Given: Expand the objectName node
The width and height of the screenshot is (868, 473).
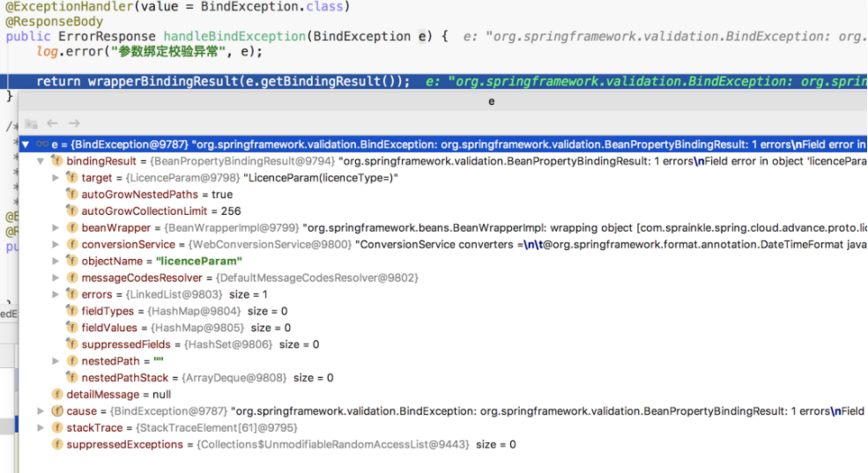Looking at the screenshot, I should [x=56, y=261].
